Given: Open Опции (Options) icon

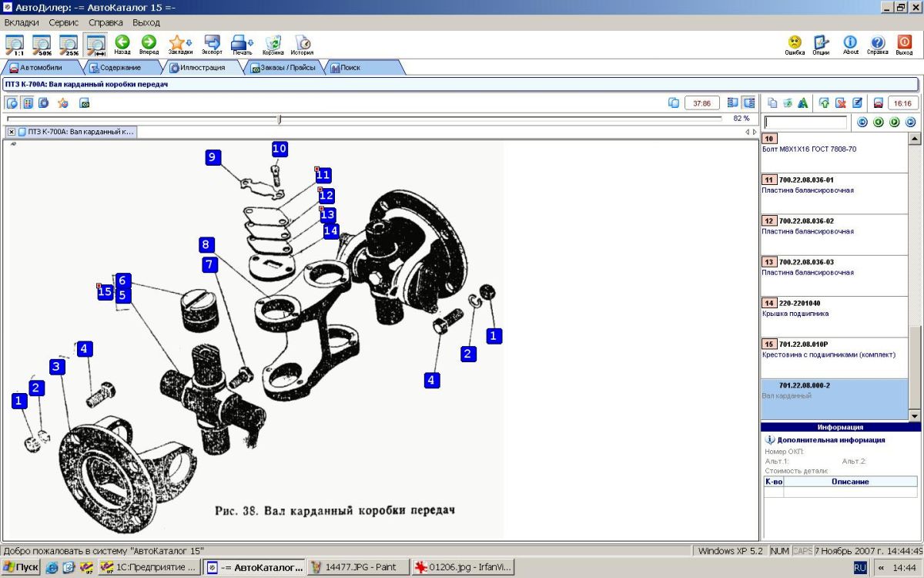Looking at the screenshot, I should coord(821,43).
